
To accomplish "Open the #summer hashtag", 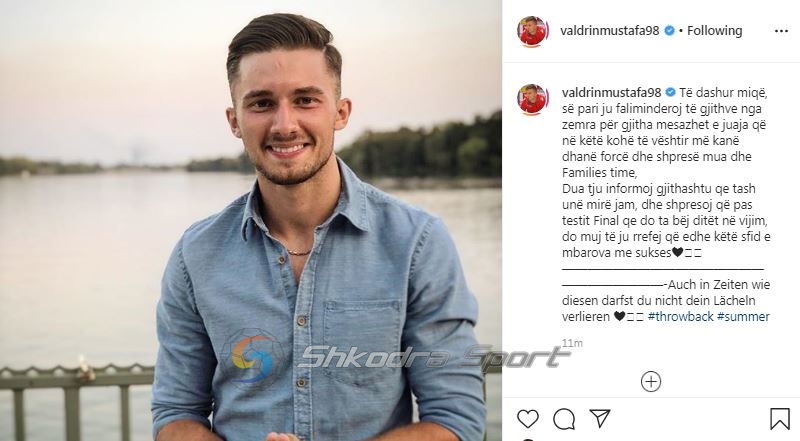I will (x=743, y=316).
